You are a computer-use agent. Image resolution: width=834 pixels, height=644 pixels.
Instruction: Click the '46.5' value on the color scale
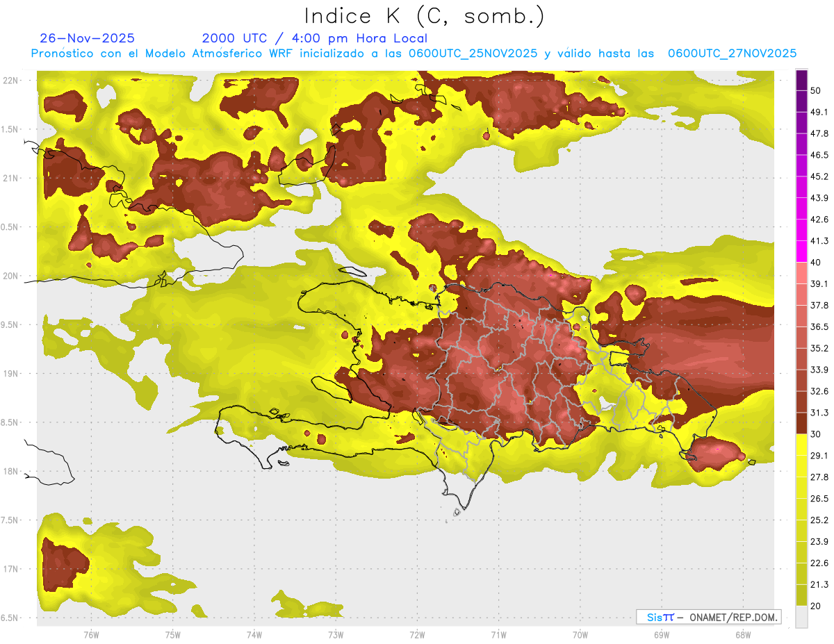point(819,155)
